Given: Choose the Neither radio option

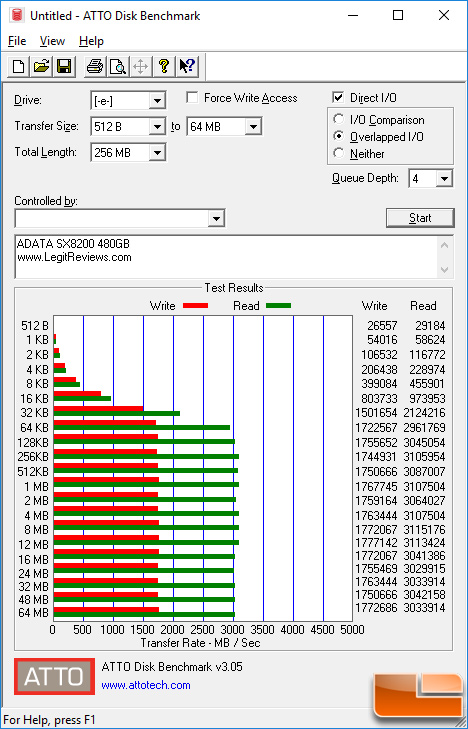Looking at the screenshot, I should tap(338, 153).
